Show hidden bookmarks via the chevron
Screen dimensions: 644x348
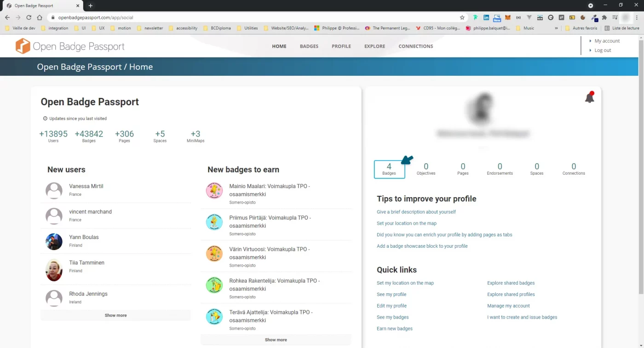[556, 28]
